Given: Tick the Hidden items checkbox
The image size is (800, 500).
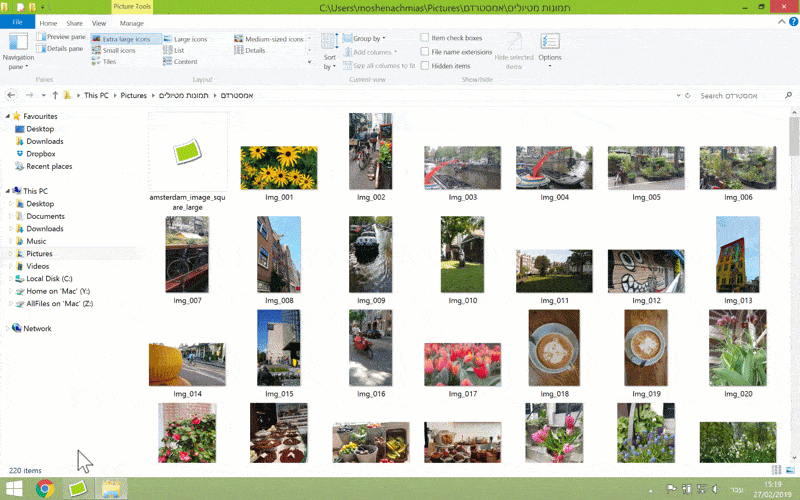Looking at the screenshot, I should click(425, 65).
